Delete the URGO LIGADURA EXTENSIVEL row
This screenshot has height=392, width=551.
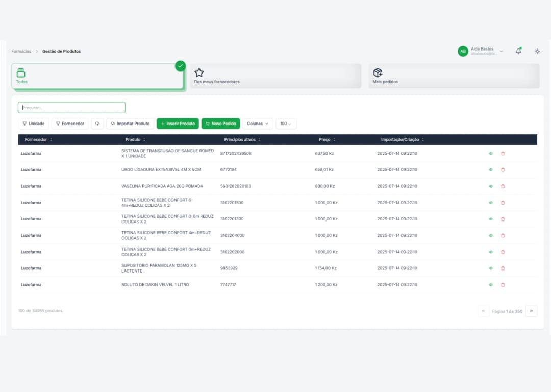pyautogui.click(x=503, y=170)
